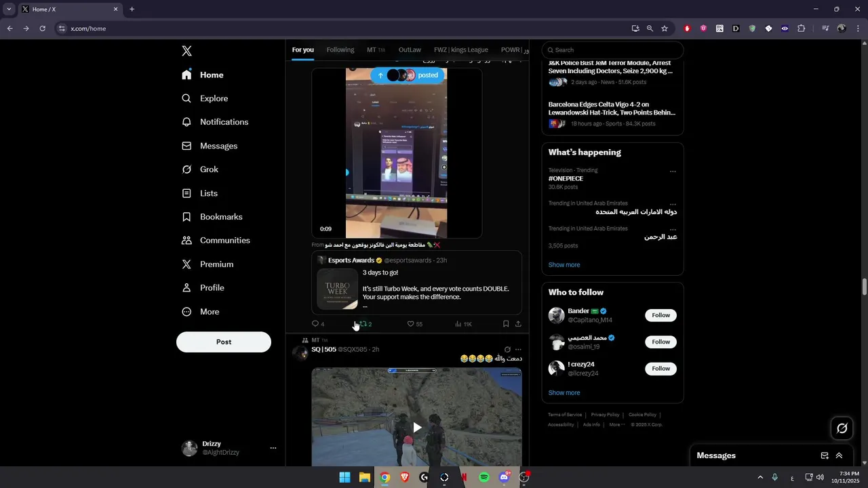Open the Terms of Service link
Screen dimensions: 868x488
tap(565, 415)
